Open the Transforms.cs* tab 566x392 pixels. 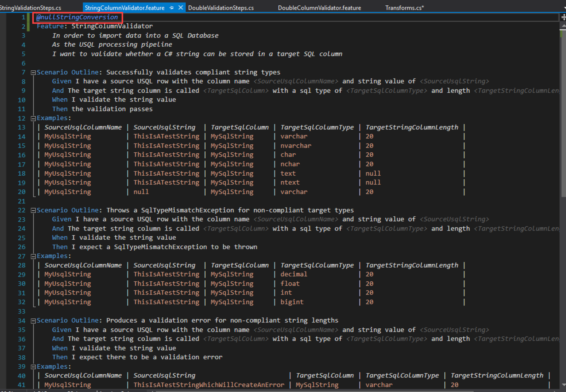coord(404,8)
